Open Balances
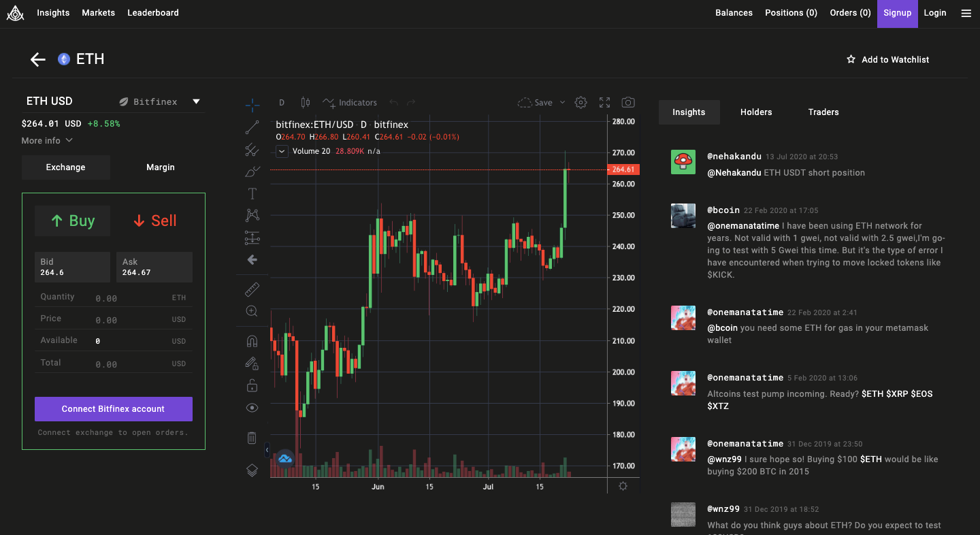 coord(734,13)
